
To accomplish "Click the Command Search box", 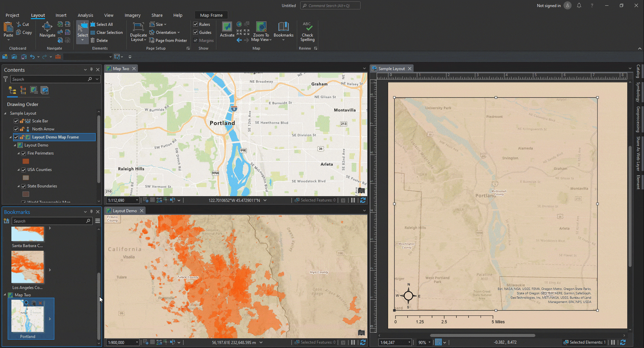I will [x=330, y=6].
